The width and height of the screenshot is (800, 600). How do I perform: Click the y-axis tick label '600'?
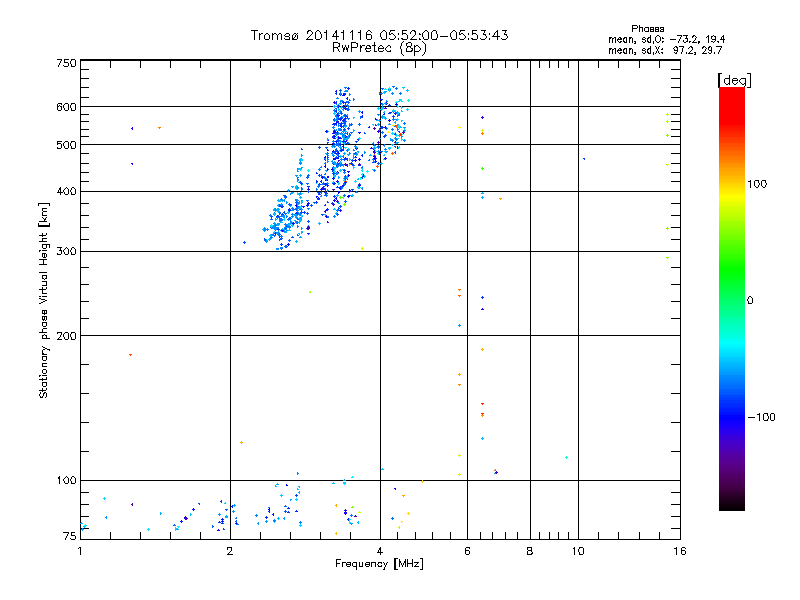[66, 107]
